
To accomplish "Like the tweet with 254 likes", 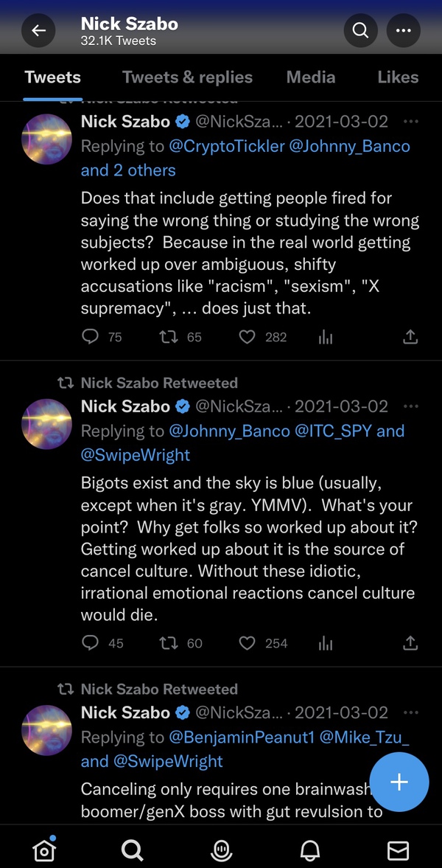I will point(248,643).
